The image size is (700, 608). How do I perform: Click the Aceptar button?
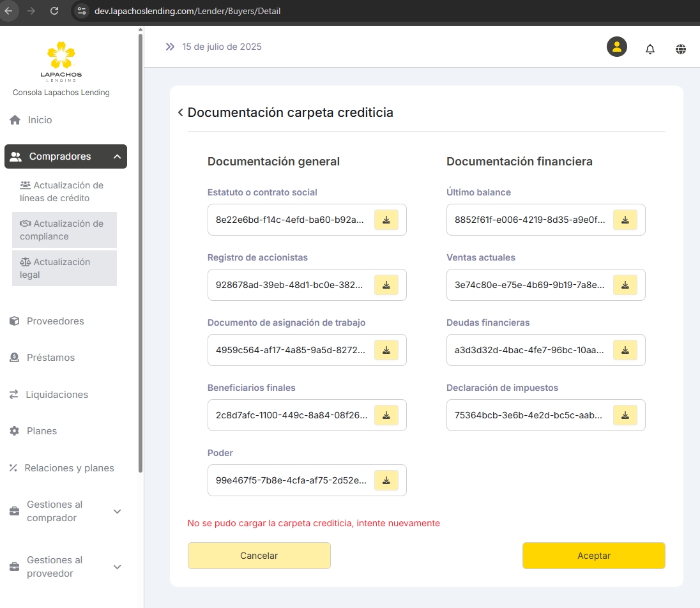tap(593, 556)
